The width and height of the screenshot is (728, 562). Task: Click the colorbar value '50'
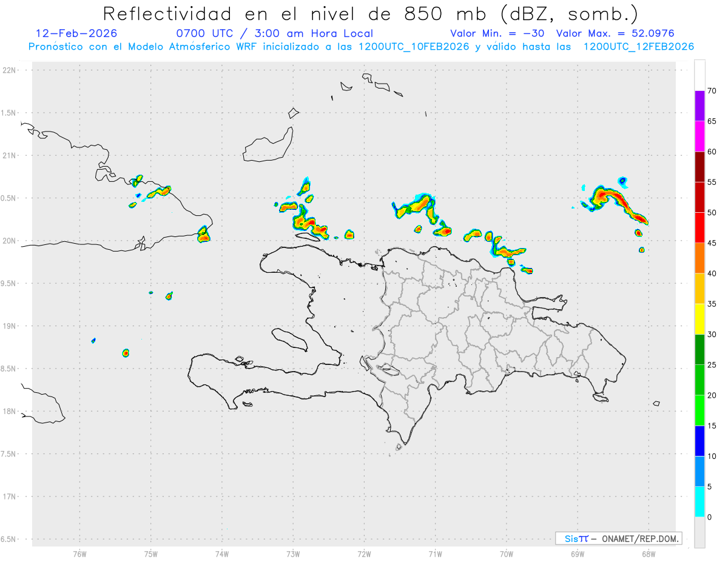tap(712, 213)
